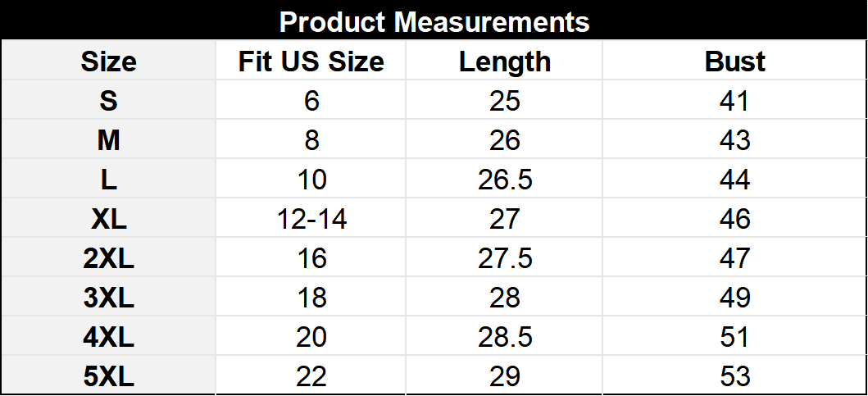Viewport: 868px width, 396px height.
Task: Select the XL size row label
Action: point(108,219)
